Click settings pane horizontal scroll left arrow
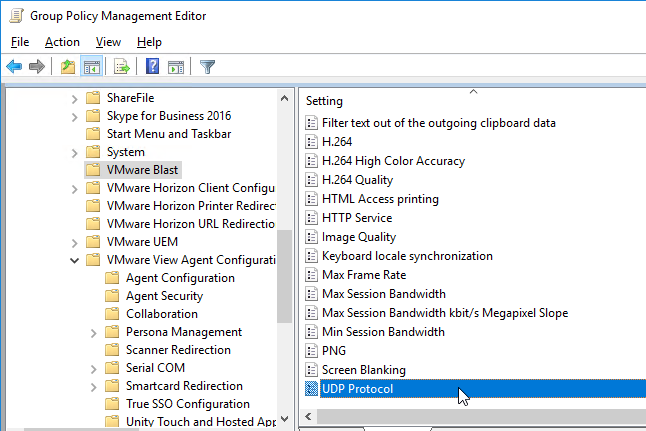646x431 pixels. pos(308,416)
